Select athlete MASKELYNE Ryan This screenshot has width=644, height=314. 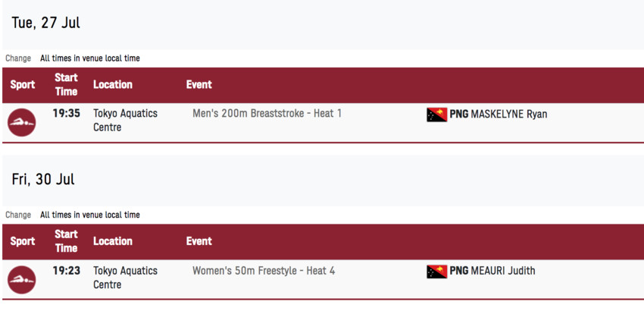[x=509, y=115]
